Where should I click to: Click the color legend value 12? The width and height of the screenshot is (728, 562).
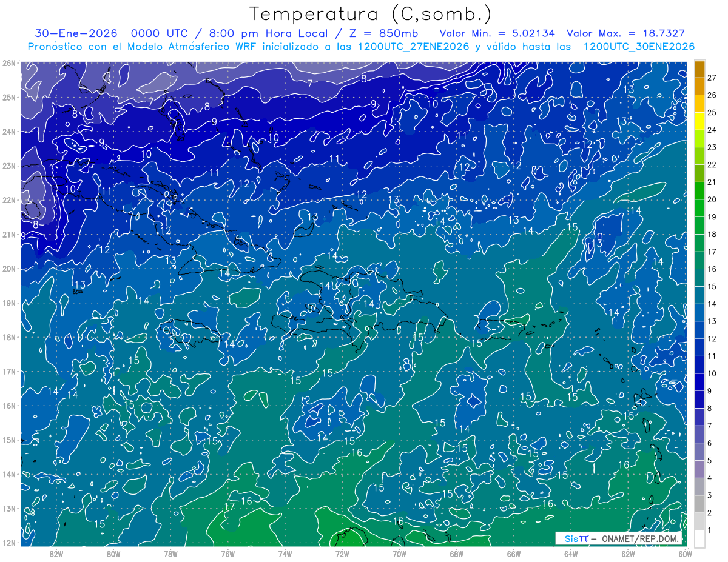pos(712,339)
